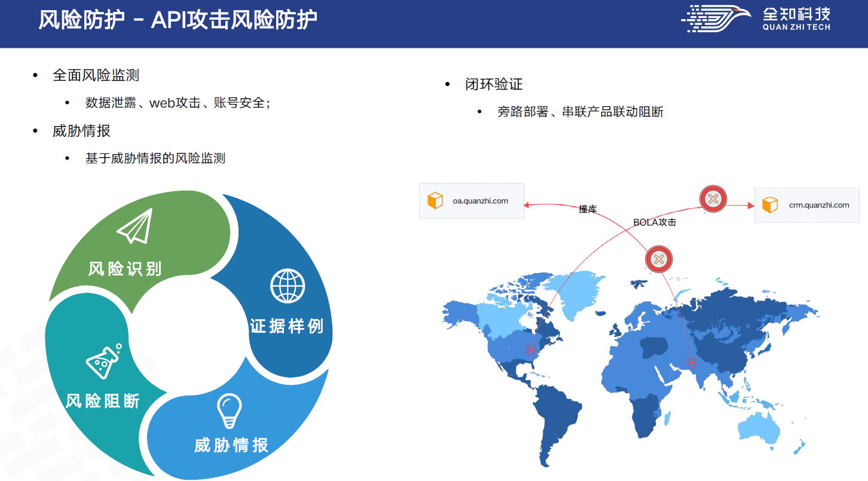Click the paper plane icon above 风险识别

[135, 226]
